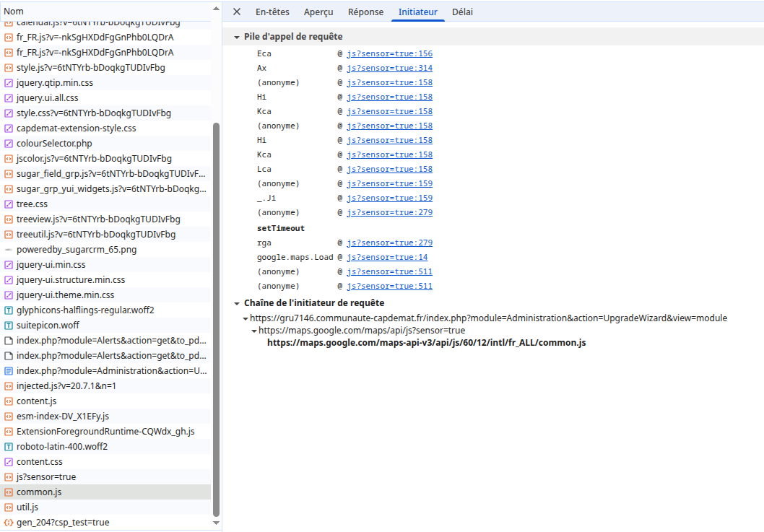Image resolution: width=764 pixels, height=532 pixels.
Task: Click the stylesheet icon beside jquery-ui.theme.min.css
Action: tap(8, 295)
